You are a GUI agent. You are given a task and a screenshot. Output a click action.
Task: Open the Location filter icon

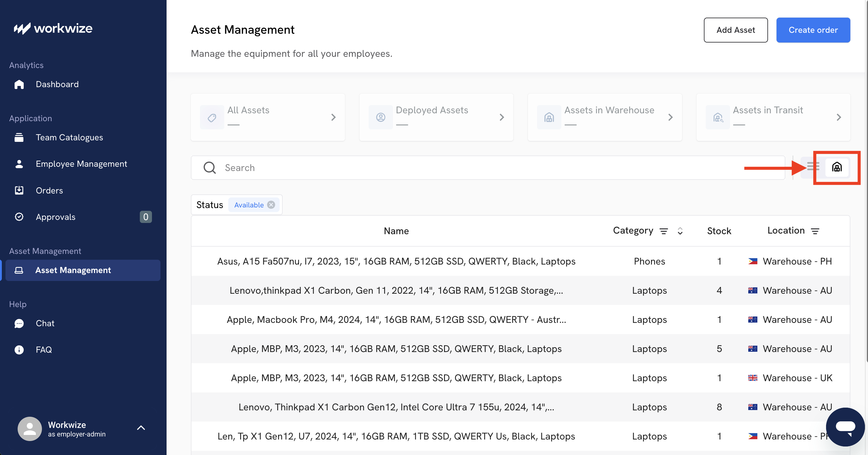click(x=815, y=231)
